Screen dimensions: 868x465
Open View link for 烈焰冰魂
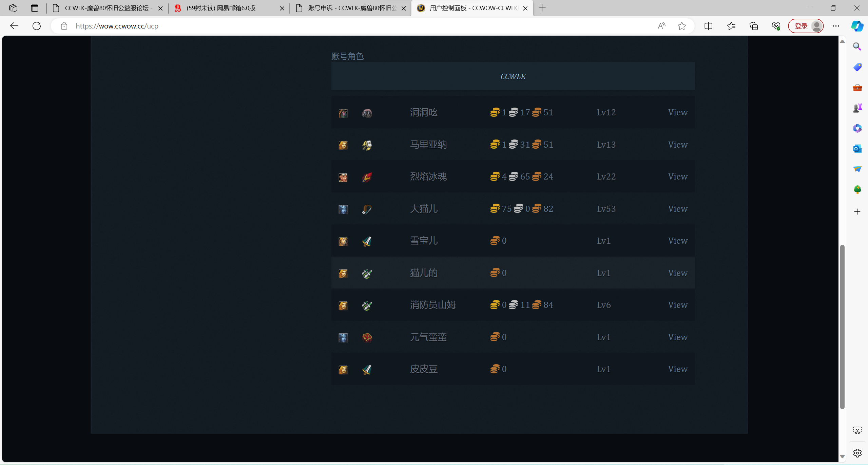[x=677, y=176]
